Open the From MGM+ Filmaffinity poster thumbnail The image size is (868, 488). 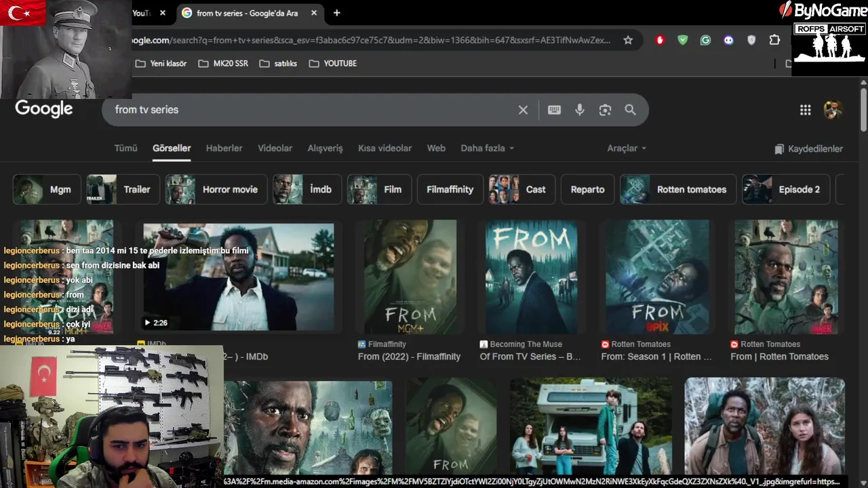(410, 277)
